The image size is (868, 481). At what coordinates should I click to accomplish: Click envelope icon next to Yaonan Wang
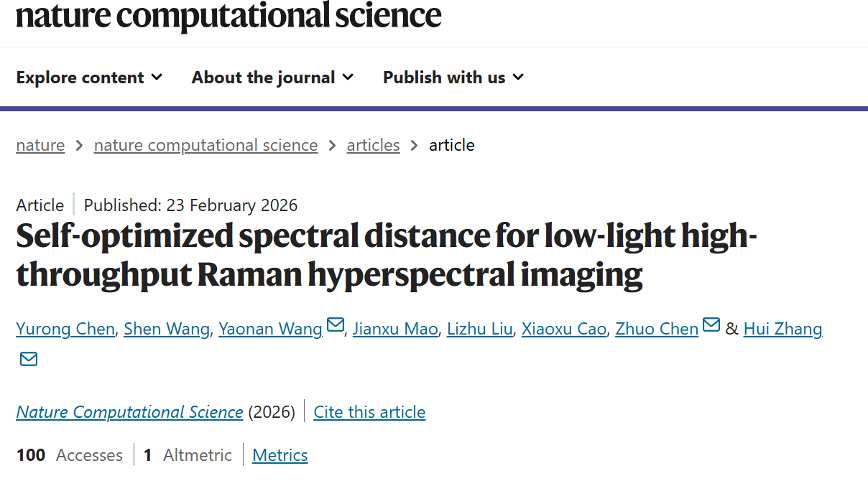click(x=335, y=326)
